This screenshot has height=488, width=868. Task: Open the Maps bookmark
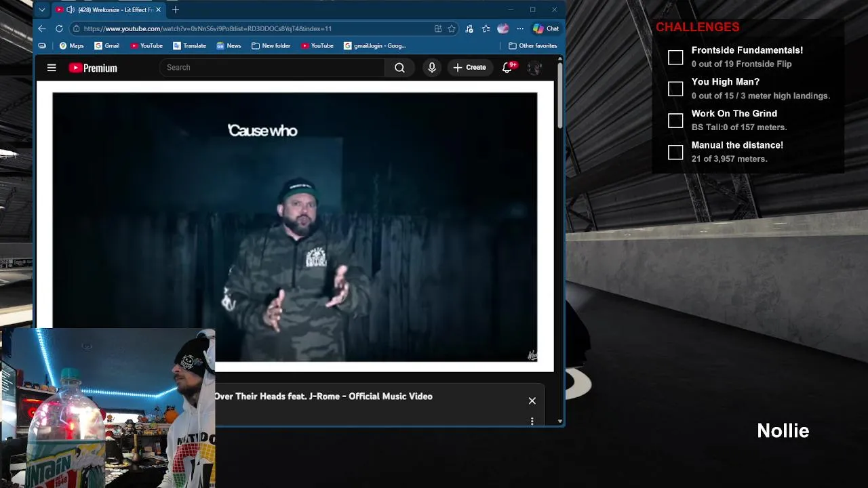pos(71,45)
